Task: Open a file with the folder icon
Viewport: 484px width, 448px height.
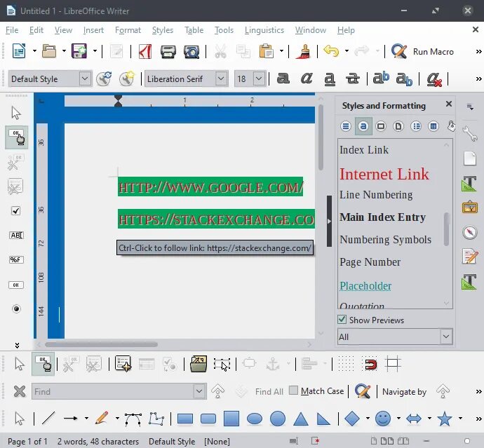Action: click(49, 51)
